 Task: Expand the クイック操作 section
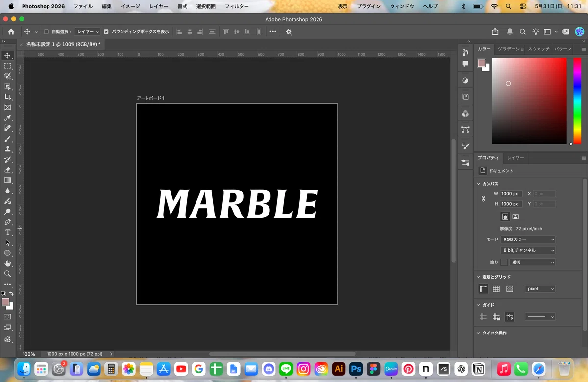click(x=479, y=333)
